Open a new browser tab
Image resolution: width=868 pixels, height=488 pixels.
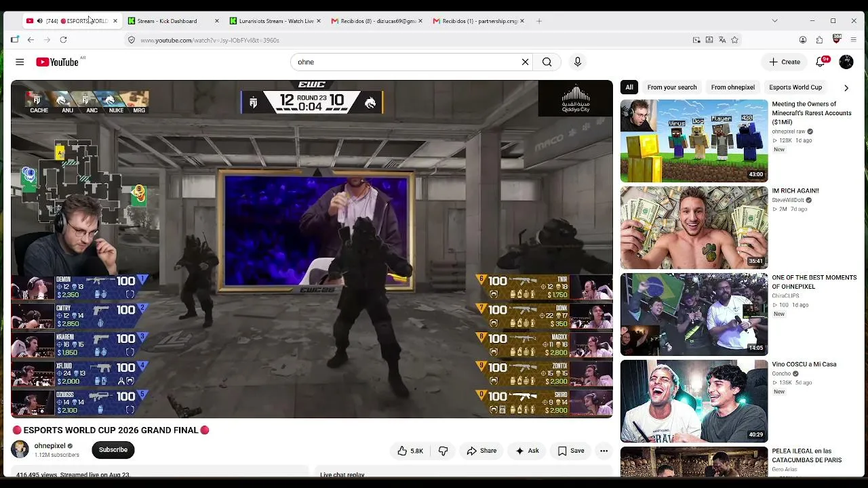click(x=539, y=21)
